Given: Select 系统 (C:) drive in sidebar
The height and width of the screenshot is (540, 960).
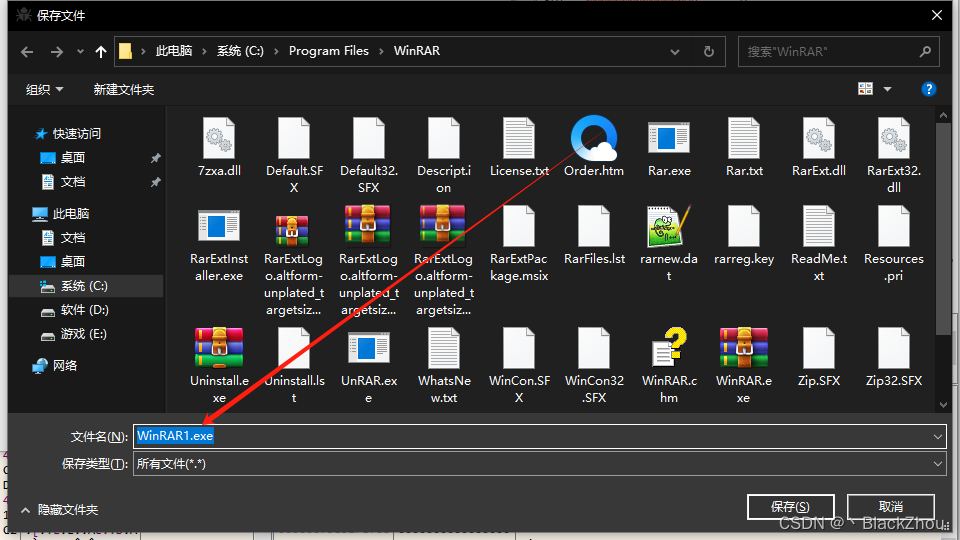Looking at the screenshot, I should click(x=84, y=286).
